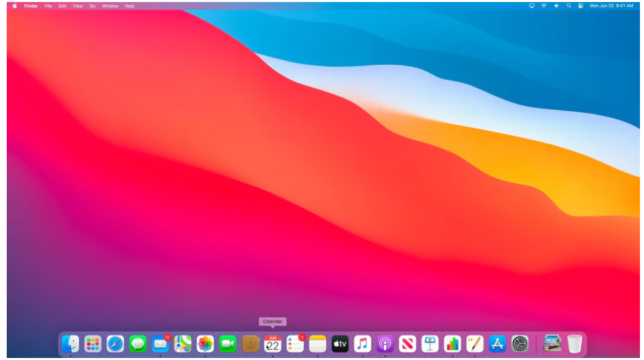
Task: Launch Keynote from the Dock
Action: [430, 344]
